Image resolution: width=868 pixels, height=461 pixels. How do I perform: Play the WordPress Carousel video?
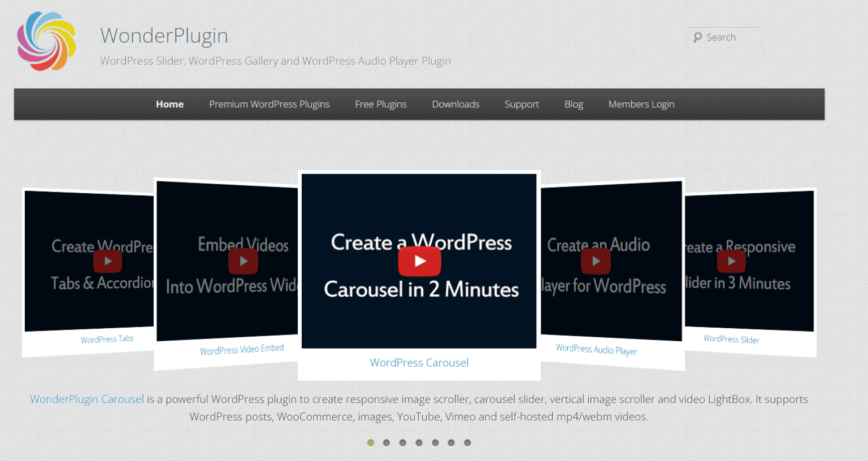(419, 260)
